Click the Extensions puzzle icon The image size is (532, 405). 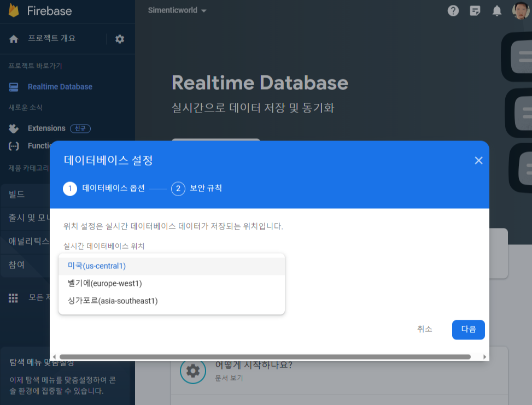pos(14,128)
